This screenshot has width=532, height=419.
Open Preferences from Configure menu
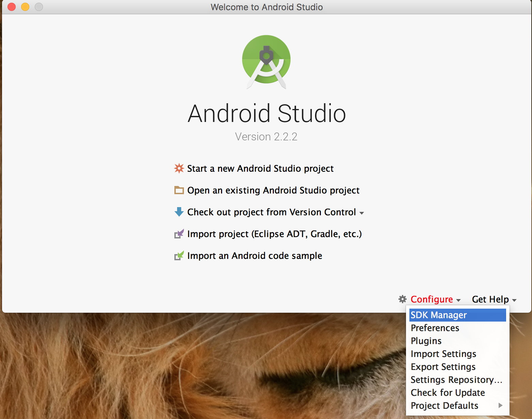click(x=458, y=328)
